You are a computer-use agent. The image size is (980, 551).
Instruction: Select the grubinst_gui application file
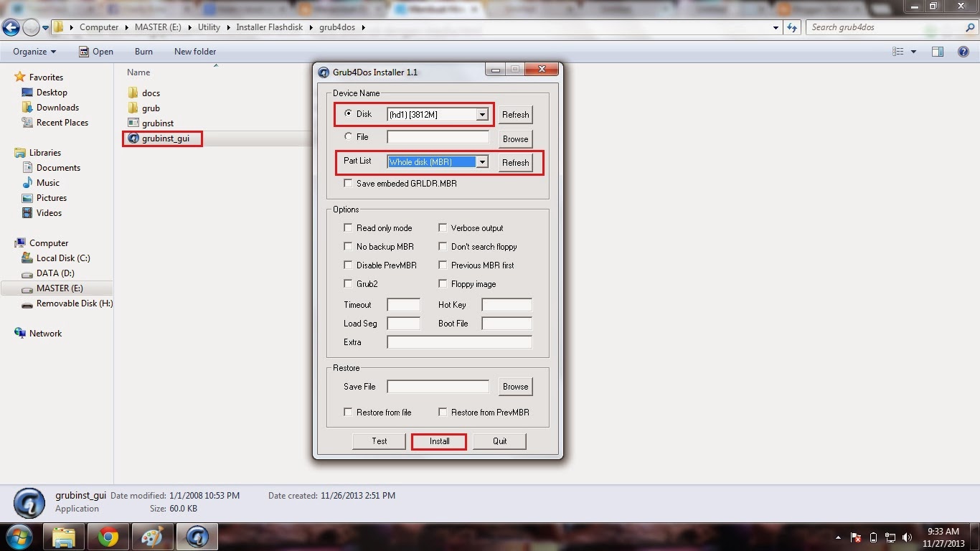pos(166,138)
